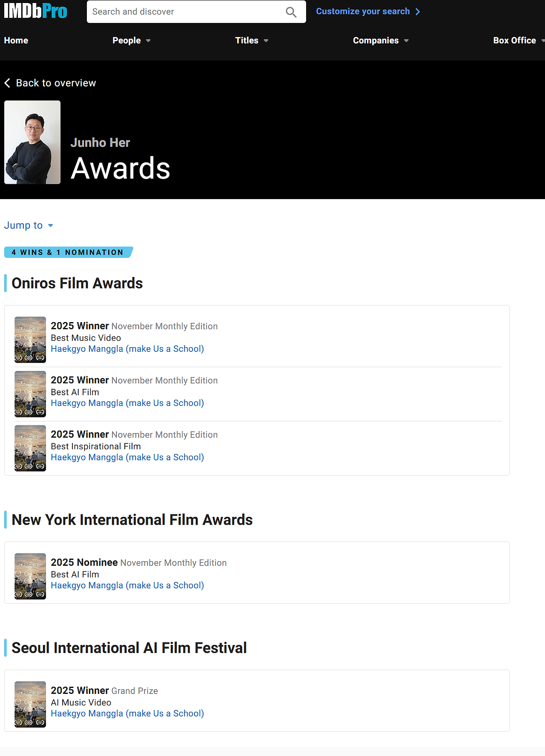Click the Best Music Video category text
Screen dimensions: 545x756
tap(86, 338)
